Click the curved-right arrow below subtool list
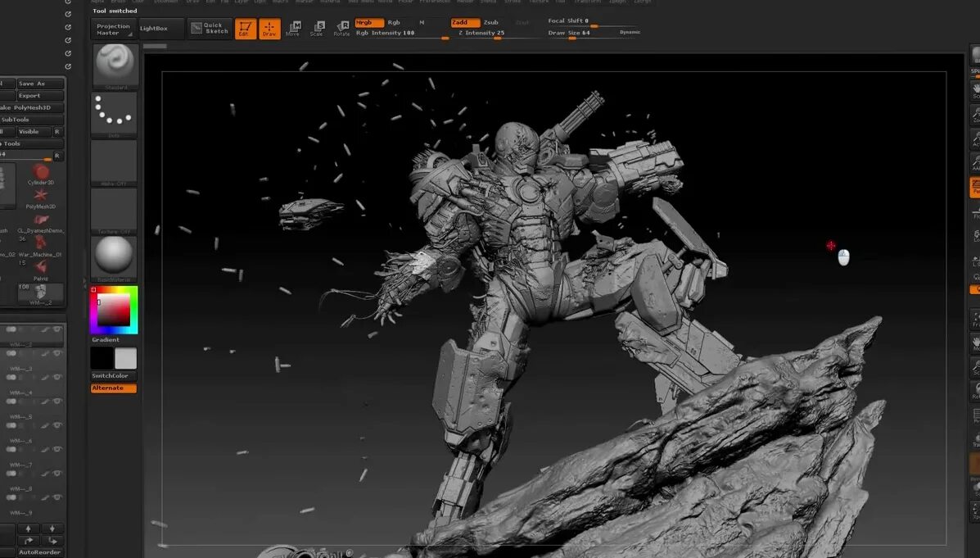Viewport: 980px width, 558px height. [x=28, y=541]
